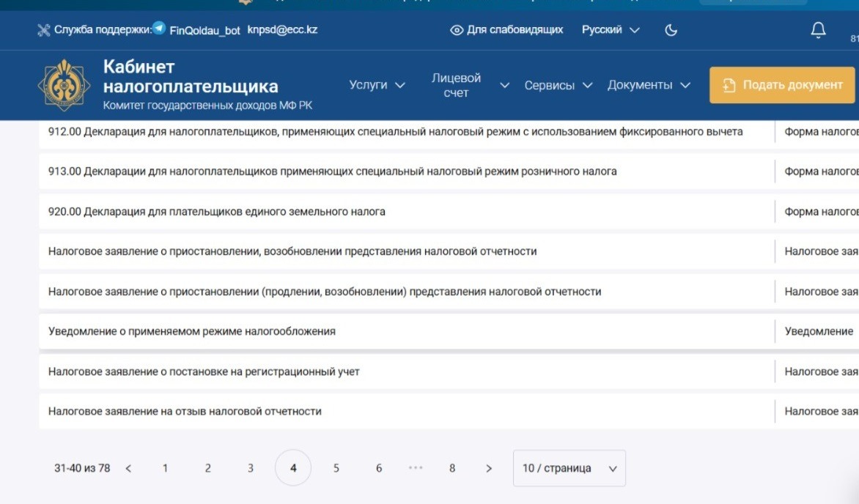
Task: Toggle dark mode moon icon
Action: pos(671,30)
